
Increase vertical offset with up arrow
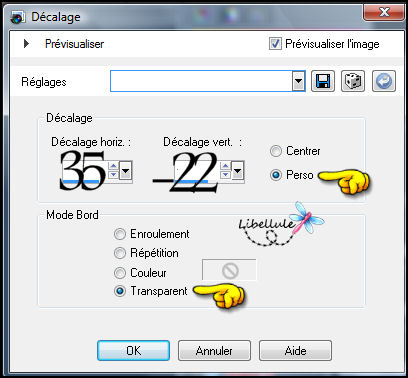click(226, 166)
